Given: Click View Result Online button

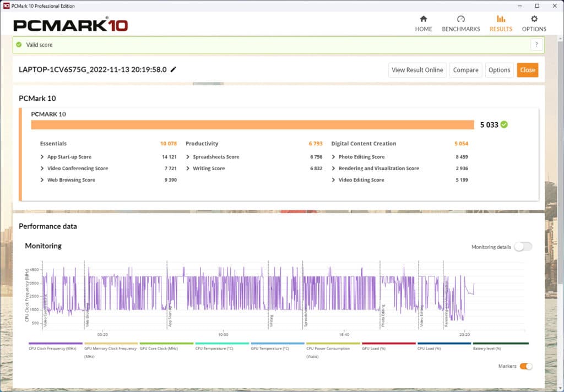Looking at the screenshot, I should (417, 70).
